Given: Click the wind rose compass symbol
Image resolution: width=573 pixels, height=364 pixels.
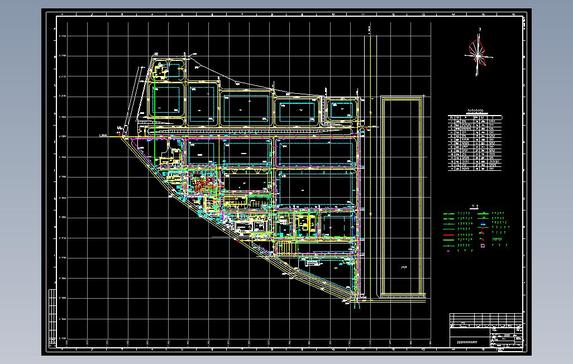Looking at the screenshot, I should (x=479, y=53).
